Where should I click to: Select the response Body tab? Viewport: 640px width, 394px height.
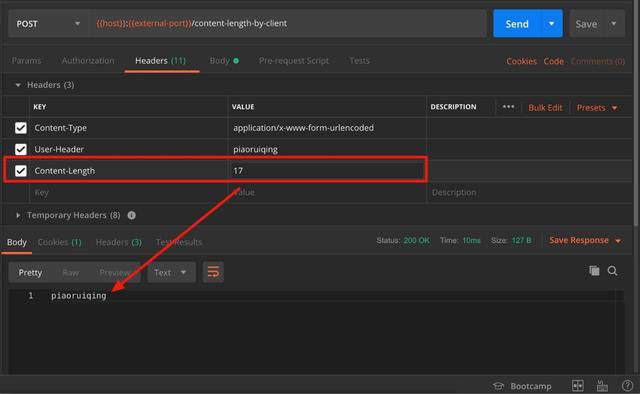(17, 242)
